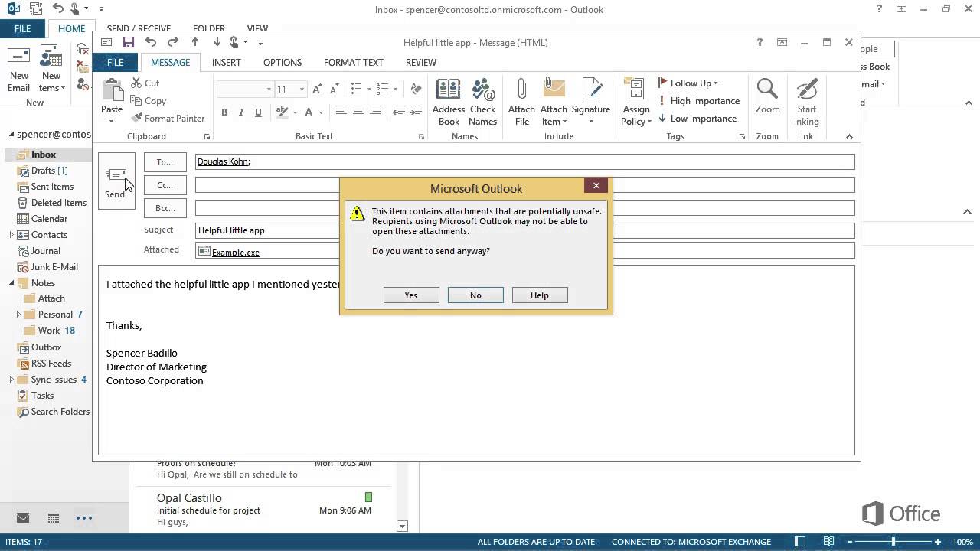Viewport: 980px width, 551px height.
Task: Increase the paragraph indent
Action: (x=417, y=112)
